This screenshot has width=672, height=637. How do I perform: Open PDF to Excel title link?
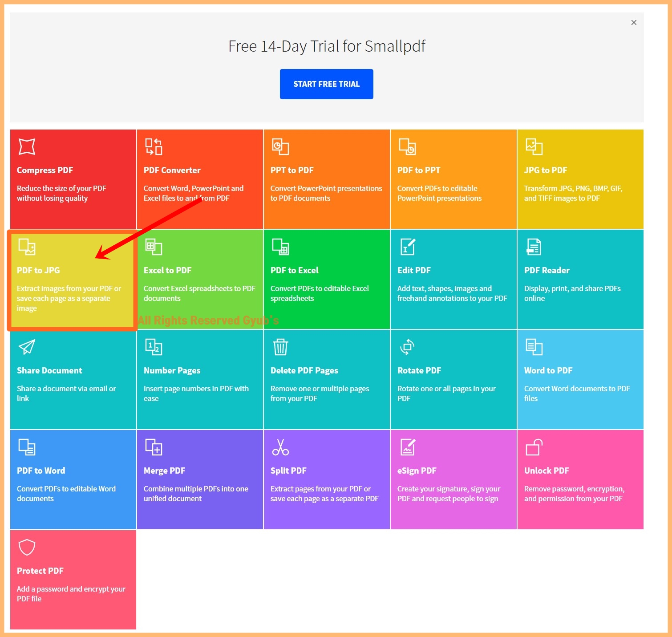(x=295, y=271)
